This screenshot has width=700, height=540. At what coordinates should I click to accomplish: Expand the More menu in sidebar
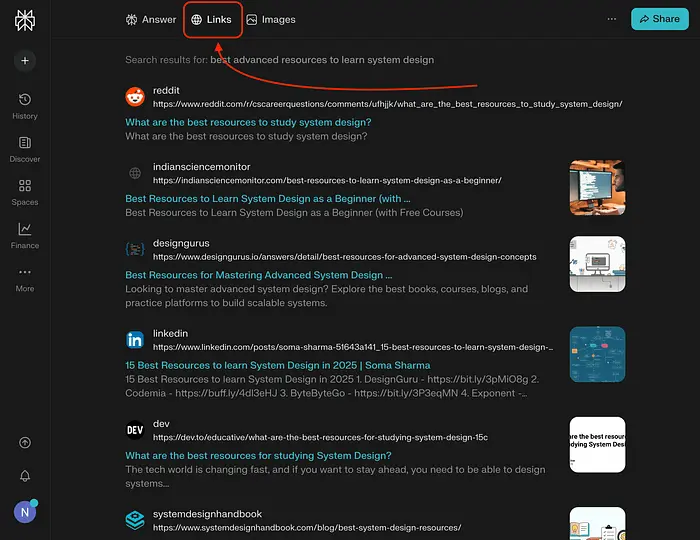[25, 278]
